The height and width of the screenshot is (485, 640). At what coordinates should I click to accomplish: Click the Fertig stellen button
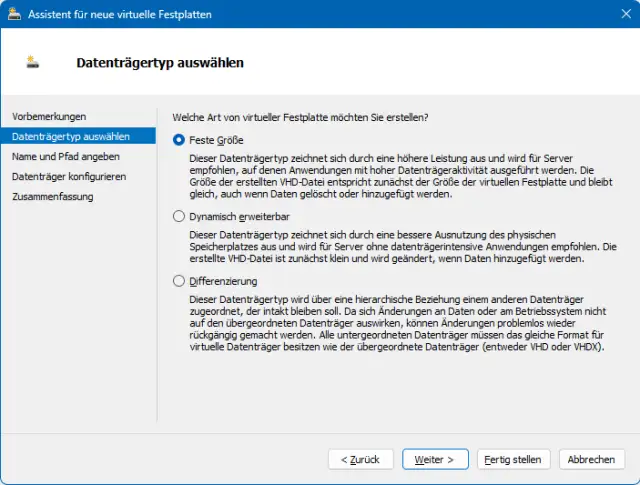(514, 459)
